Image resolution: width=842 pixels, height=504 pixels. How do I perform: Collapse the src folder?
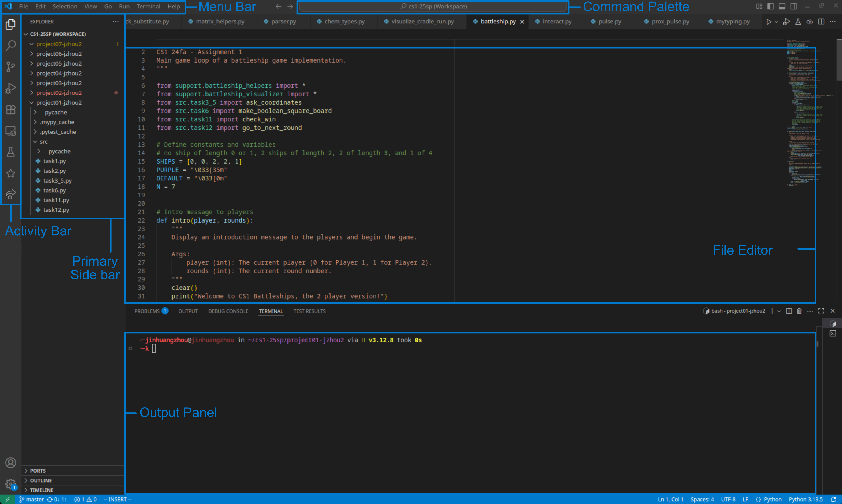click(43, 142)
